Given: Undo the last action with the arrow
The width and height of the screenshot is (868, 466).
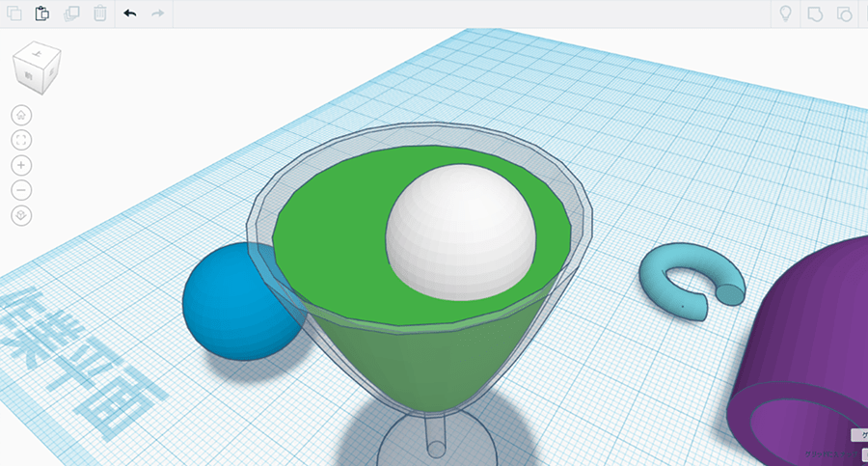Looking at the screenshot, I should [x=130, y=14].
